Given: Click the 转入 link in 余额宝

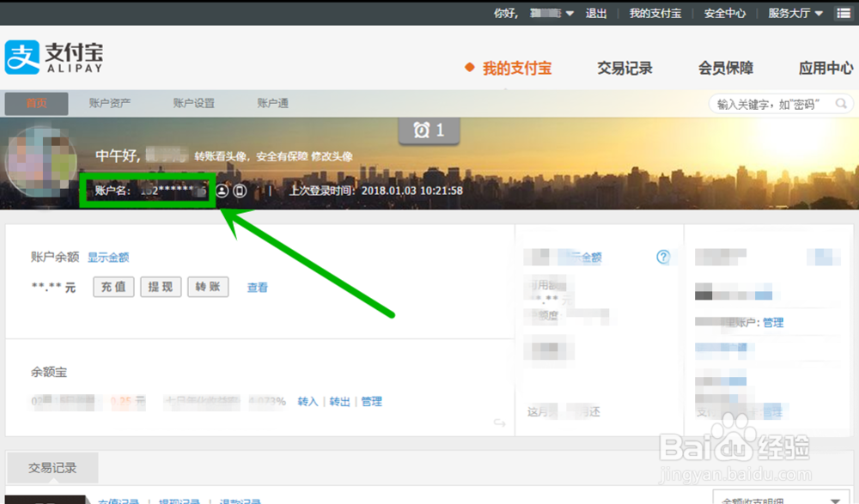Looking at the screenshot, I should 308,402.
